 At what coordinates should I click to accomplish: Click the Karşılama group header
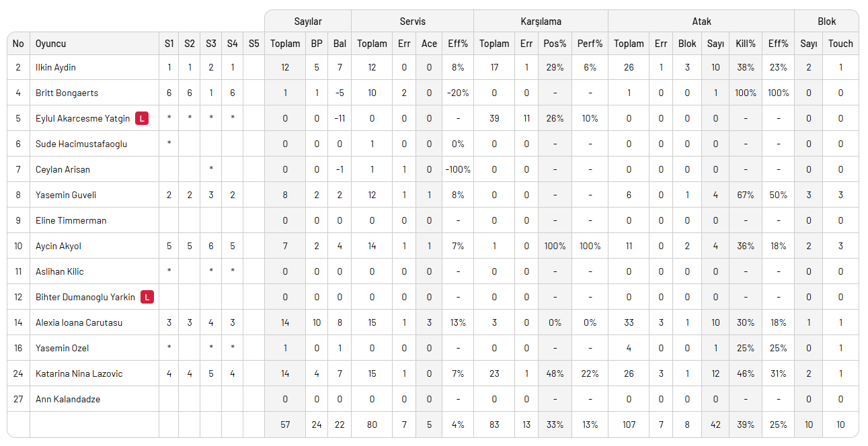pyautogui.click(x=541, y=21)
